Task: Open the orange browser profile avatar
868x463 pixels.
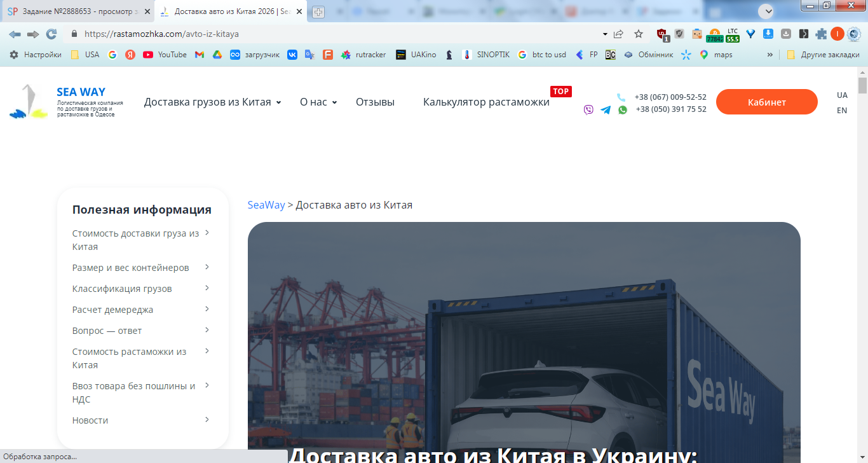Action: tap(837, 34)
